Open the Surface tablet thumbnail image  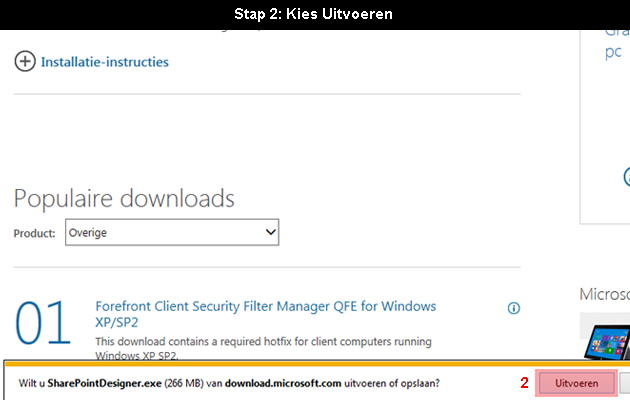(x=607, y=342)
